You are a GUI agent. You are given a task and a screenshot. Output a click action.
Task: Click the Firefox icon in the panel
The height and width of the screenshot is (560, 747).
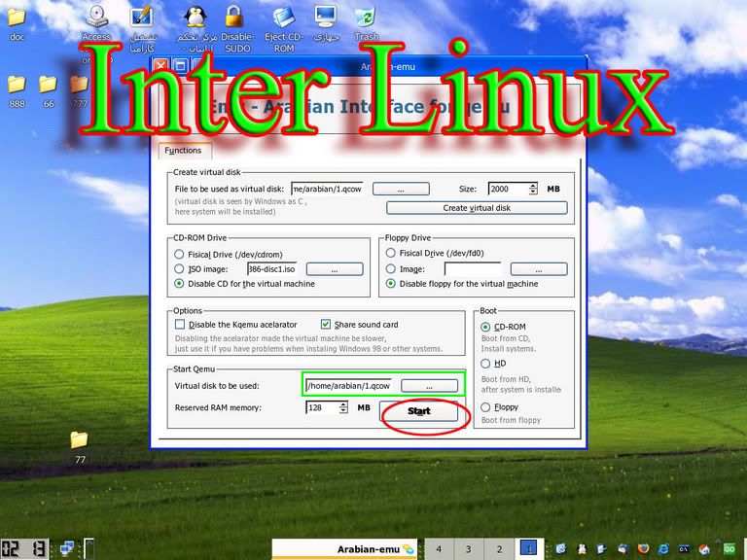pyautogui.click(x=643, y=549)
